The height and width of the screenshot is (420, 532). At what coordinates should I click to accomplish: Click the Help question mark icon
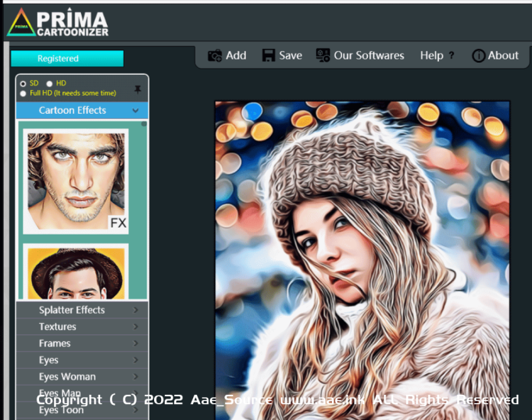pos(451,56)
